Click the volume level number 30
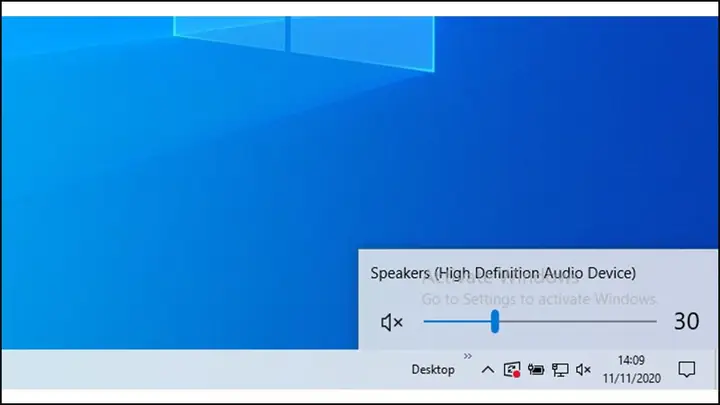This screenshot has height=405, width=720. [x=686, y=321]
